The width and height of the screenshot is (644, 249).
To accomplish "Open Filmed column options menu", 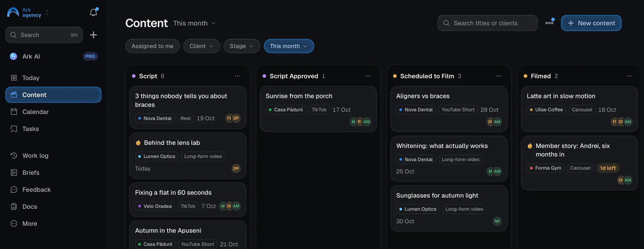I will (x=629, y=76).
